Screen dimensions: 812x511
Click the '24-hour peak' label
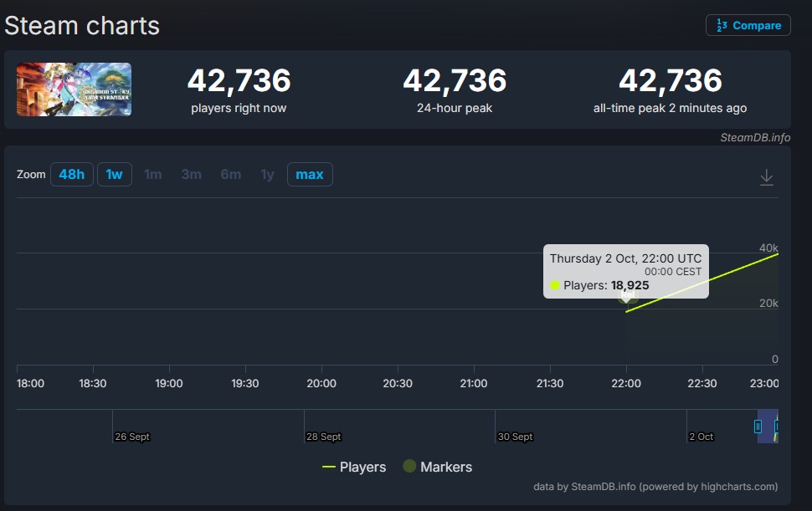pyautogui.click(x=455, y=108)
